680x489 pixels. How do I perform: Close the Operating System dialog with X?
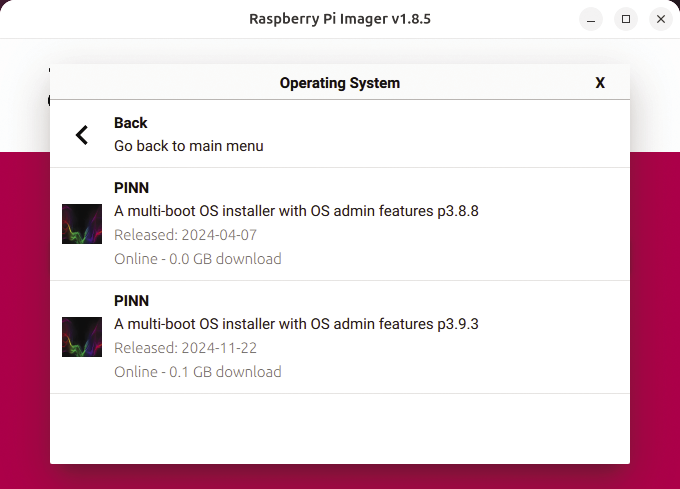tap(600, 83)
